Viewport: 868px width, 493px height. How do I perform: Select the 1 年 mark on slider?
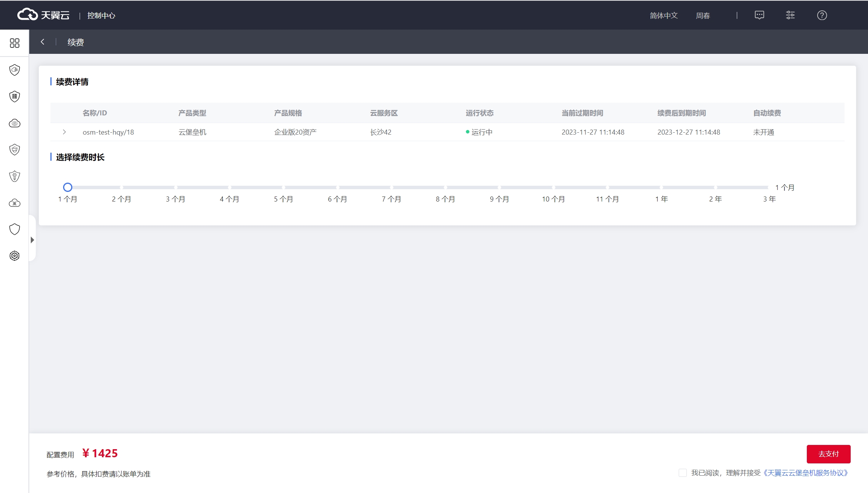click(x=661, y=188)
